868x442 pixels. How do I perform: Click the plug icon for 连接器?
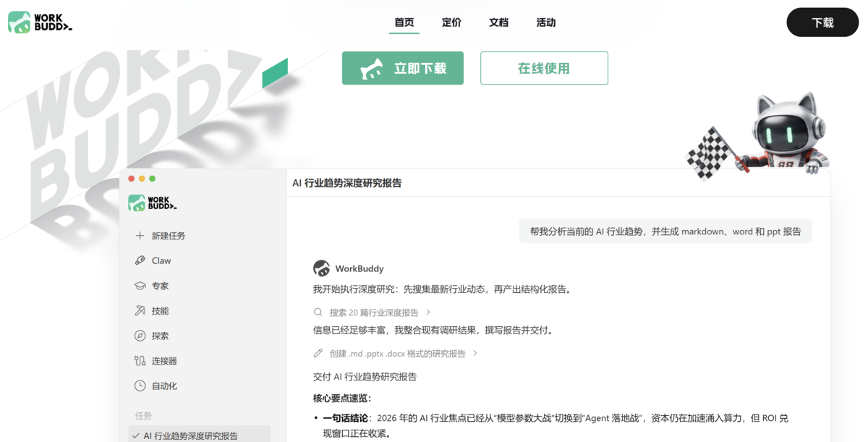[x=140, y=360]
